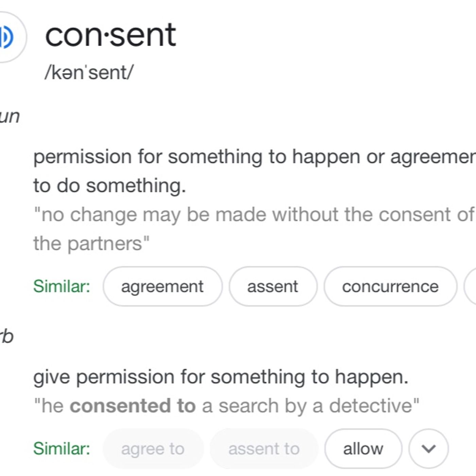Expand more verb synonyms with the chevron

point(428,449)
